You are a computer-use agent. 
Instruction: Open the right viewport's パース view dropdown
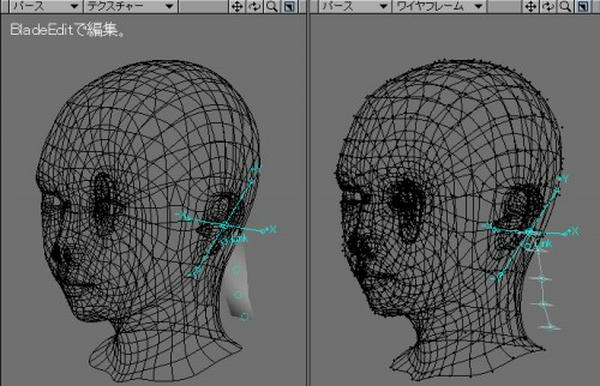[354, 7]
